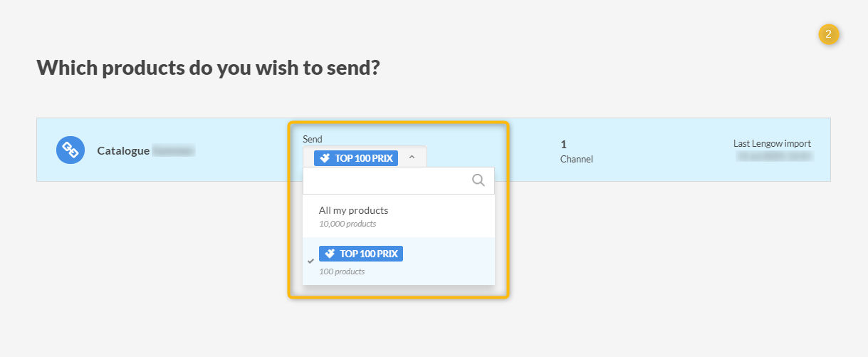
Task: Click the yellow step 2 badge
Action: click(x=828, y=34)
